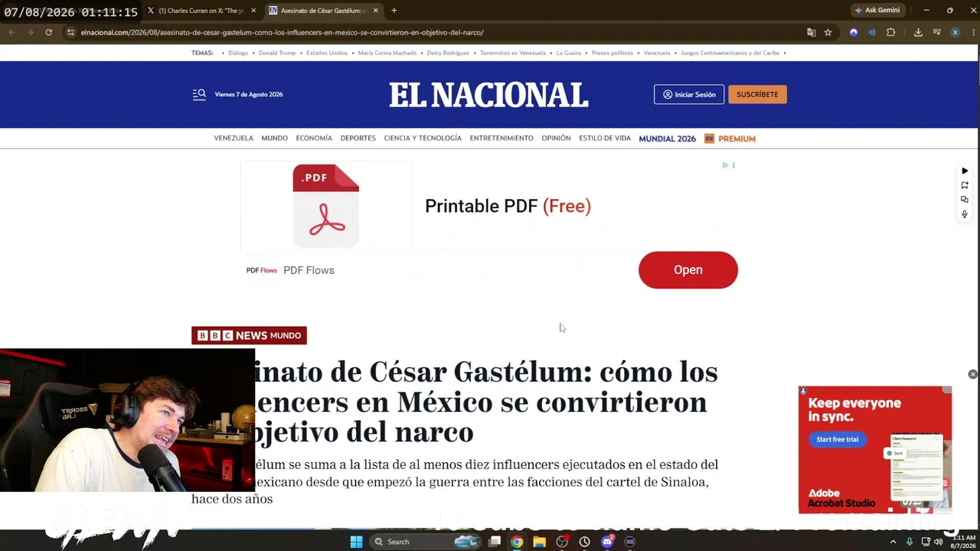This screenshot has height=551, width=980.
Task: Open the taskbar date and time
Action: [963, 542]
